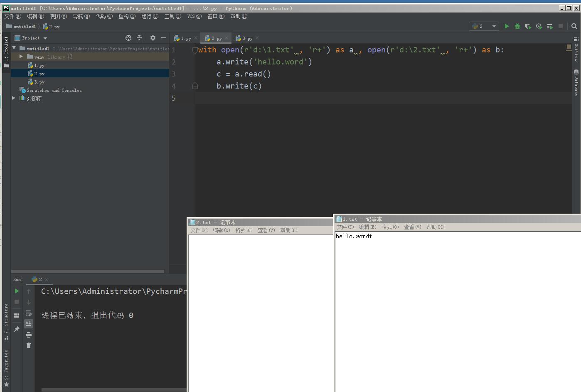The height and width of the screenshot is (392, 581).
Task: Switch to the 3.py editor tab
Action: click(x=247, y=38)
